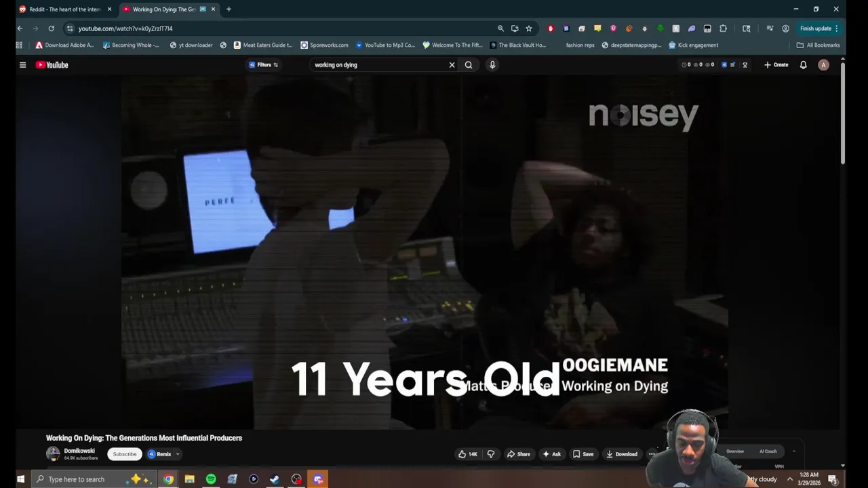This screenshot has width=868, height=488.
Task: Open the media controls icon in Chrome
Action: pos(770,28)
